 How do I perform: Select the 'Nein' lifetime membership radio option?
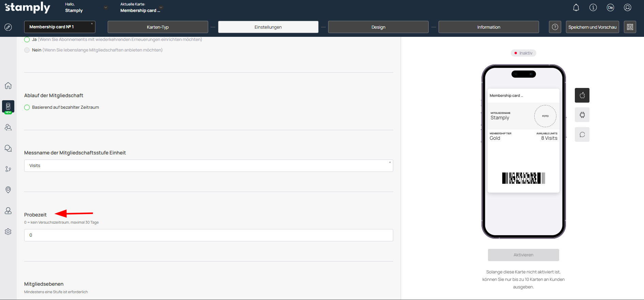pos(27,50)
